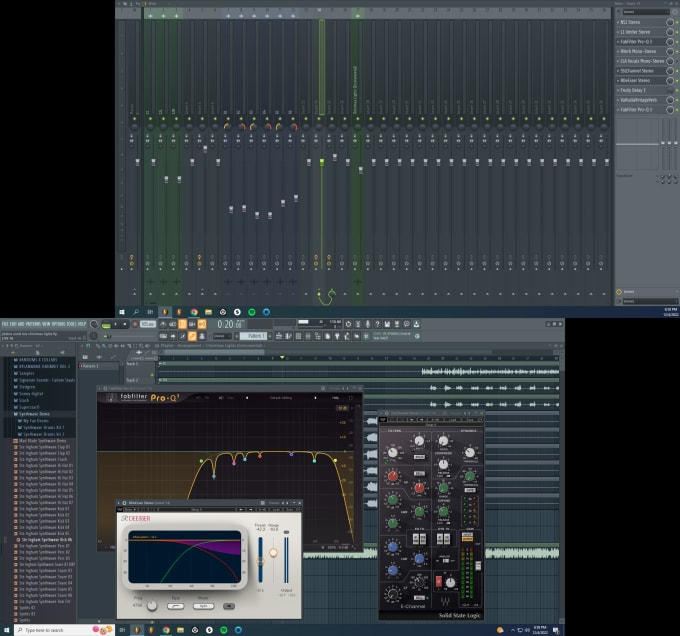Image resolution: width=680 pixels, height=636 pixels.
Task: Open the CLA Vocals Mono-Stereo effect slot
Action: point(642,61)
